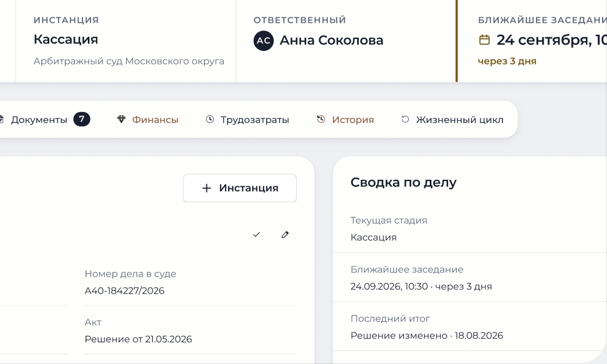Click the diamond icon on the Финансы tab

point(121,119)
